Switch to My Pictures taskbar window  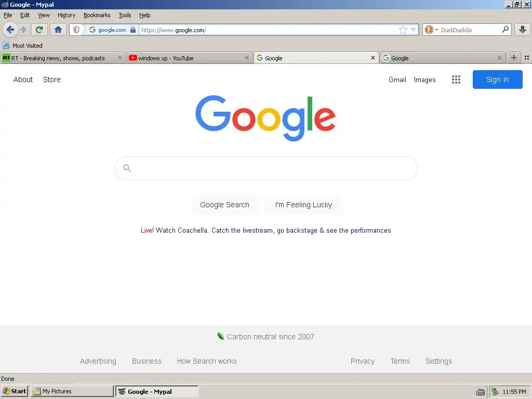[72, 391]
